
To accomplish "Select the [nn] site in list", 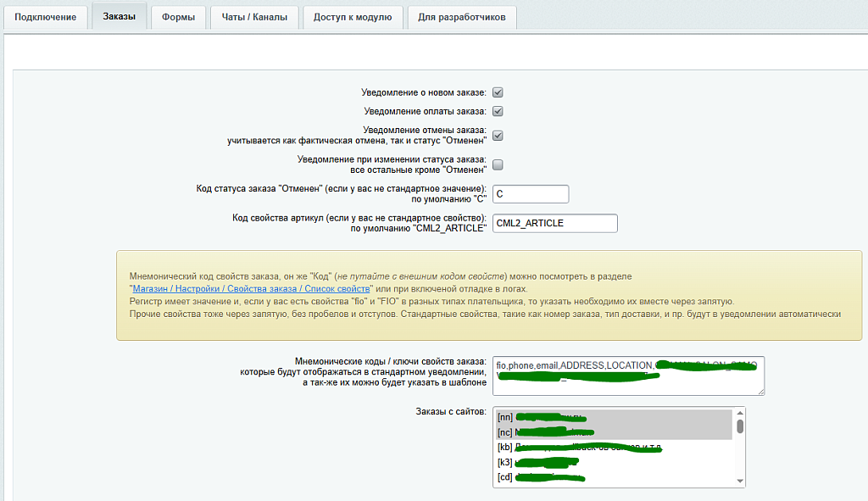I will [x=614, y=417].
